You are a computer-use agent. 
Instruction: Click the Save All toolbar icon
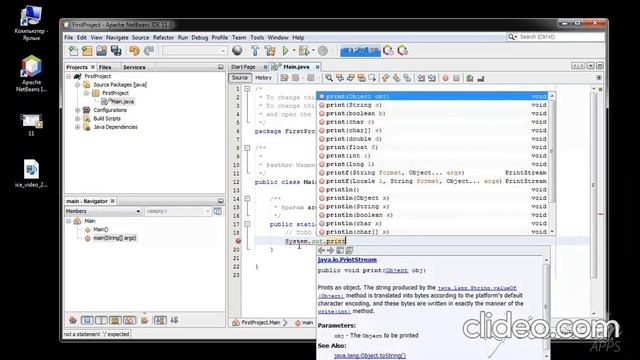pos(116,51)
